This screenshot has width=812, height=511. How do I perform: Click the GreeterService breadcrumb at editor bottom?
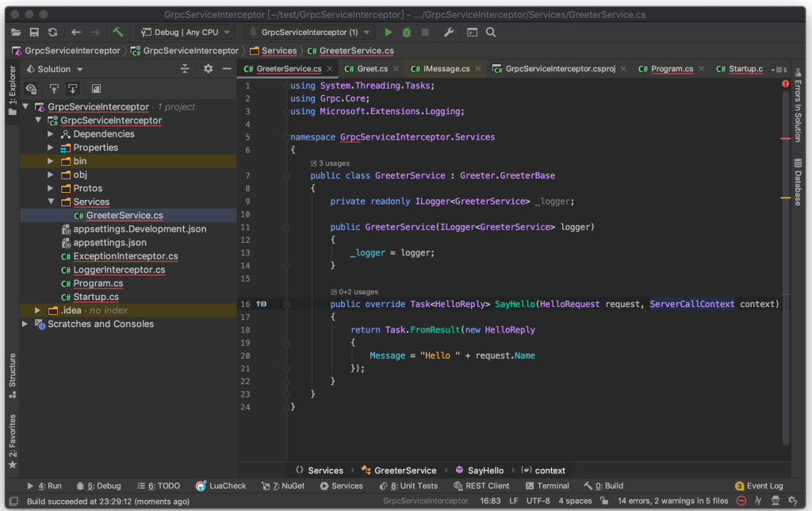pos(399,470)
